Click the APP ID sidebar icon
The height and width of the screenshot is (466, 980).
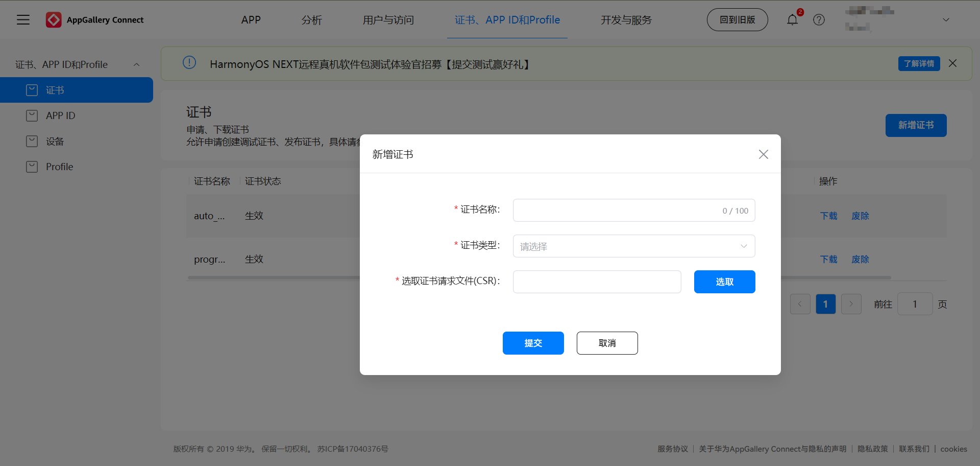point(32,115)
